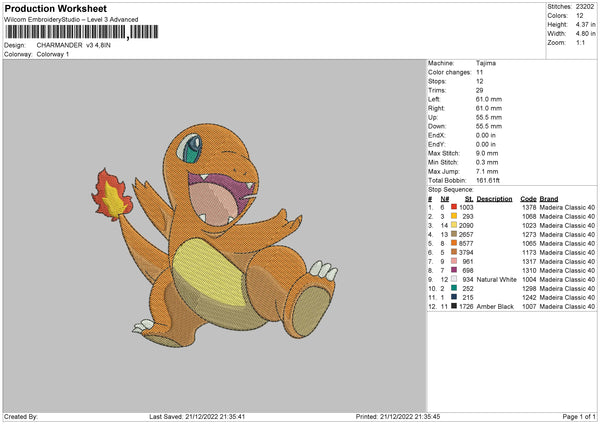Image resolution: width=600 pixels, height=424 pixels.
Task: Select the yellow swatch with code 1068
Action: [x=455, y=216]
